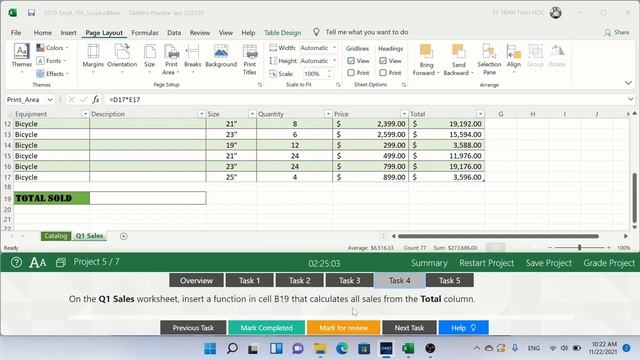Viewport: 640px width, 360px height.
Task: Open the Themes gallery
Action: (21, 59)
